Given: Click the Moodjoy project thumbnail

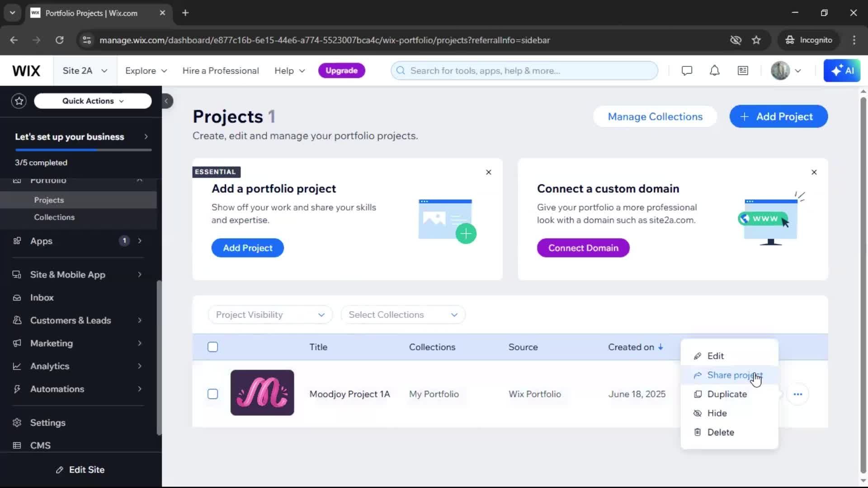Looking at the screenshot, I should point(262,393).
